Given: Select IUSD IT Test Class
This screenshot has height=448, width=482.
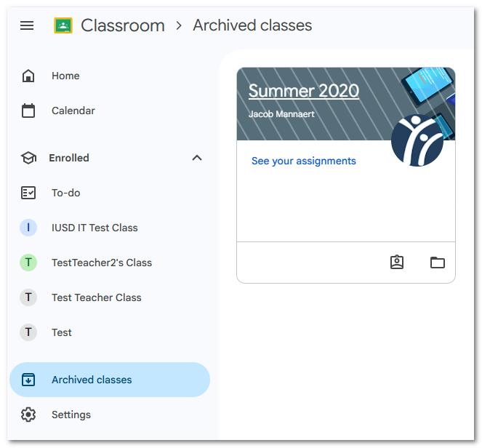Looking at the screenshot, I should point(110,228).
